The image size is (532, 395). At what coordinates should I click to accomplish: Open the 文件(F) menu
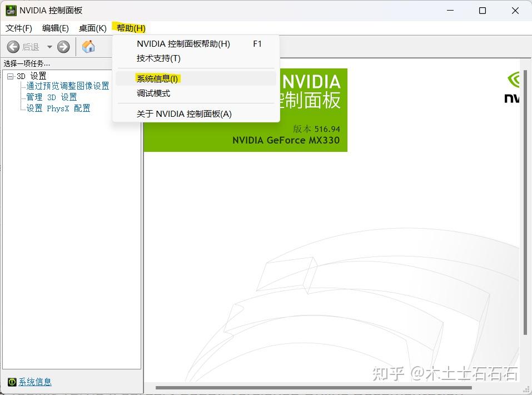click(18, 28)
